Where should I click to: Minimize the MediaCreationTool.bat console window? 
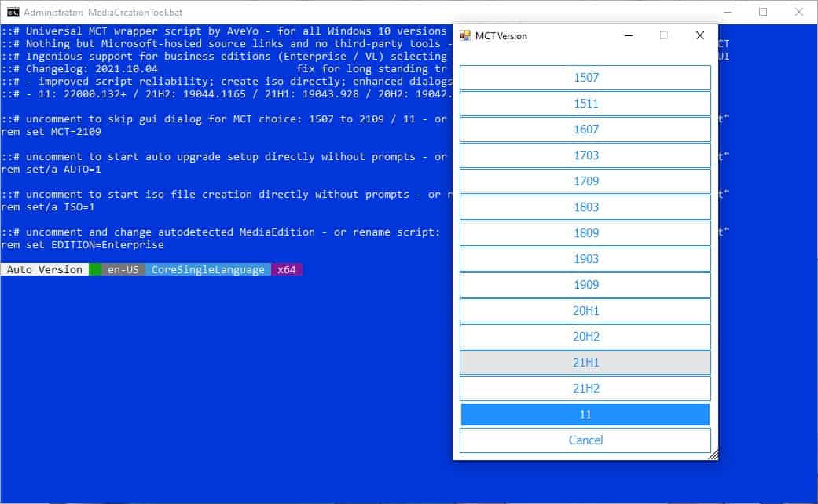727,12
